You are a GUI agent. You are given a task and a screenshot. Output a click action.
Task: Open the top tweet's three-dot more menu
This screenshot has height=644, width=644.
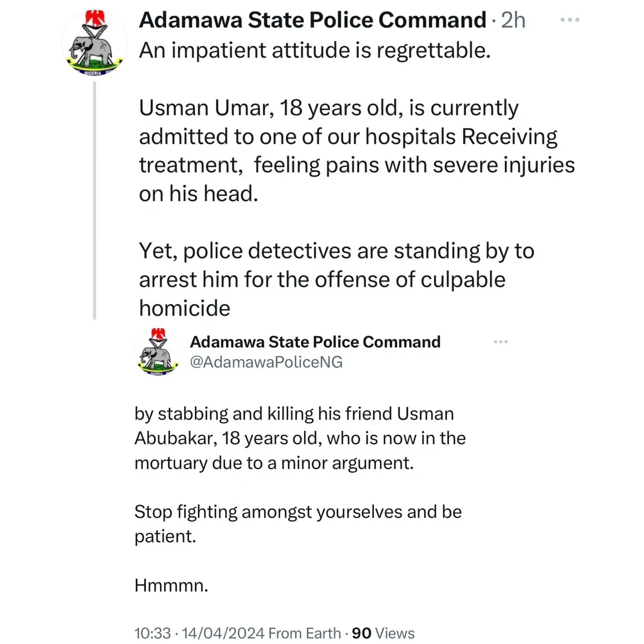pos(570,20)
